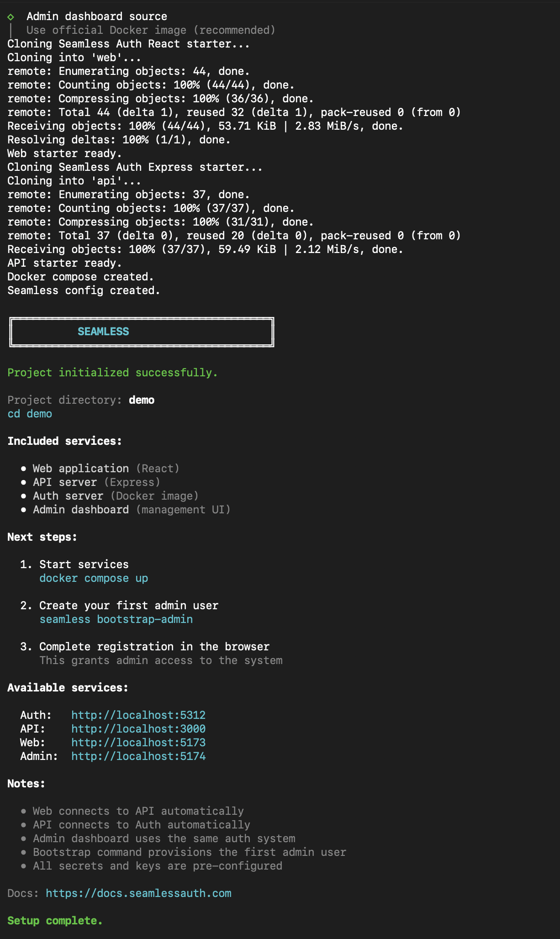Click 'Docker compose created.' line
Viewport: 560px width, 939px height.
[80, 277]
